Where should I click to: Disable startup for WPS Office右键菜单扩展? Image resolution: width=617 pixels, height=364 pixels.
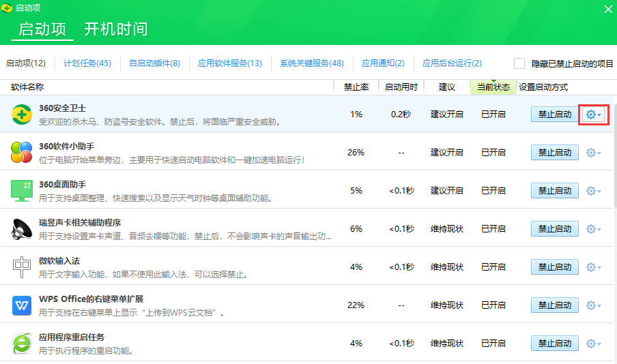pos(554,305)
